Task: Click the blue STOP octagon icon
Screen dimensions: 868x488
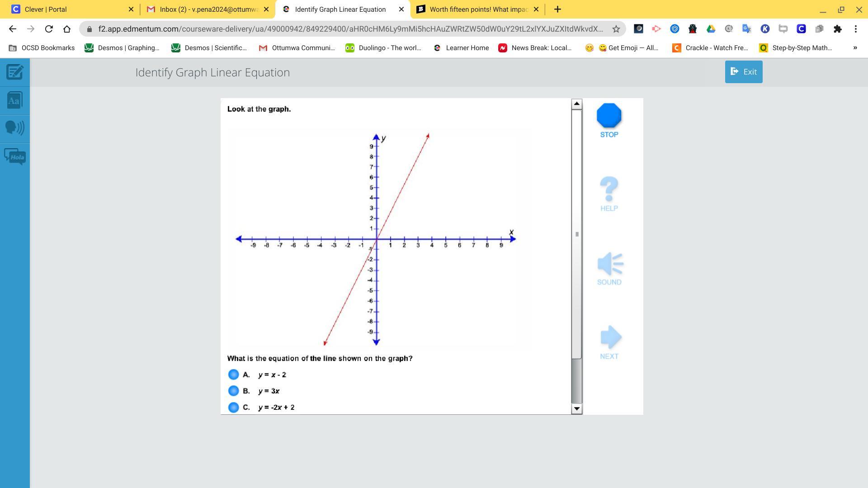Action: point(609,116)
